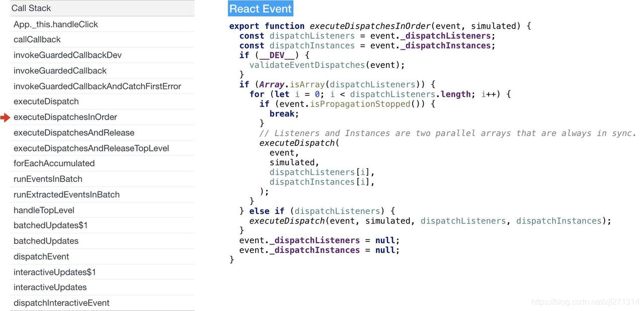644x311 pixels.
Task: Select executeDispatchesAndReleaseTopLevel in call stack
Action: (x=102, y=148)
